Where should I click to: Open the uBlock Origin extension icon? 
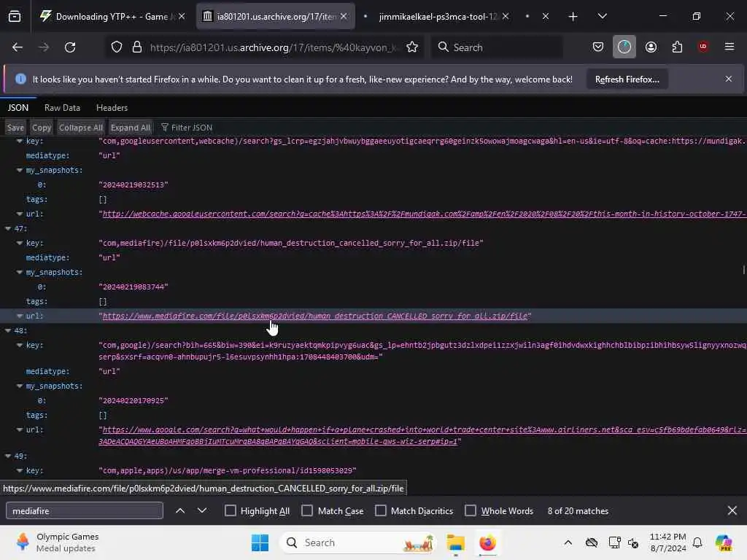coord(703,47)
